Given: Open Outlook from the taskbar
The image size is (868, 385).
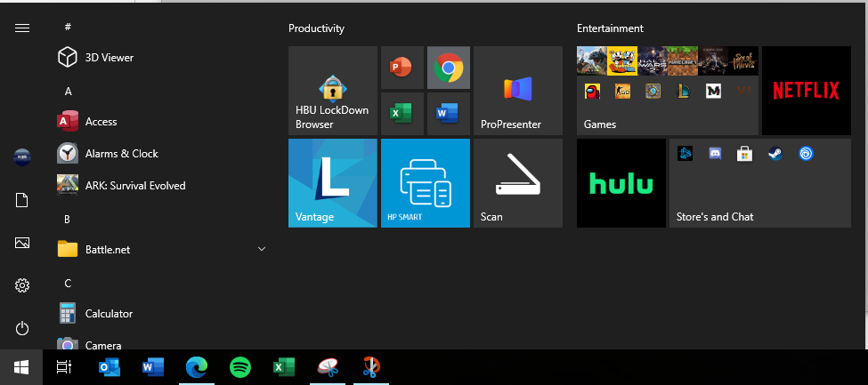Looking at the screenshot, I should click(109, 367).
